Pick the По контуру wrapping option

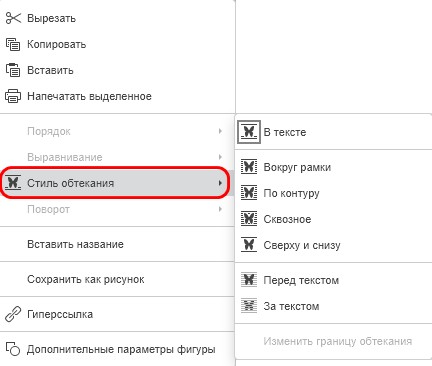(x=333, y=193)
